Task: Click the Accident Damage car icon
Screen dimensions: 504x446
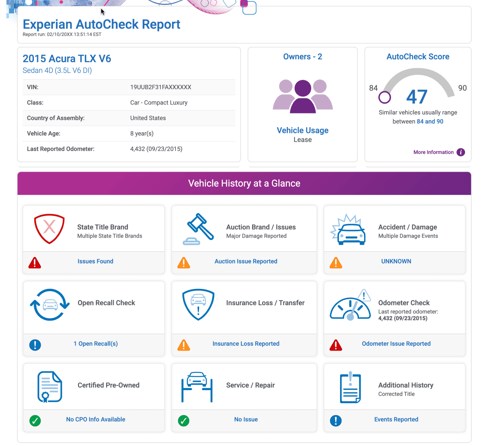Action: point(349,229)
